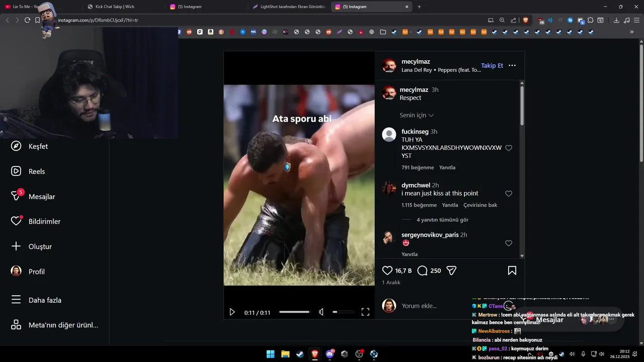This screenshot has height=362, width=644.
Task: Open File Explorer in taskbar
Action: coord(285,354)
